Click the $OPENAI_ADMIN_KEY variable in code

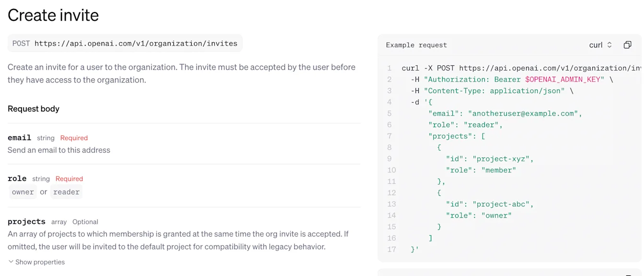click(563, 79)
